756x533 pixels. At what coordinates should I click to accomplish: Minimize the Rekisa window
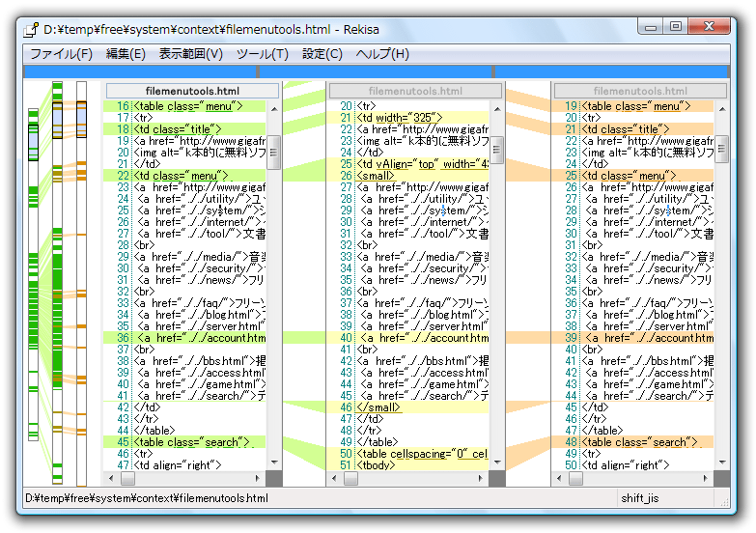[x=651, y=26]
